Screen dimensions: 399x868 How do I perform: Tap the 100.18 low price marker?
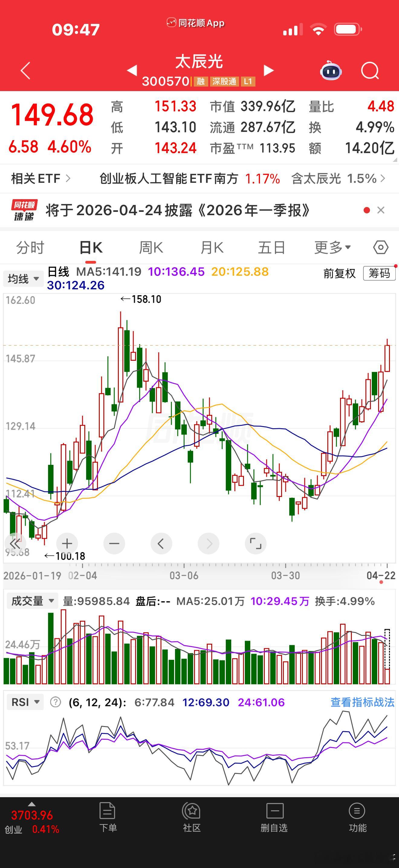pos(65,556)
